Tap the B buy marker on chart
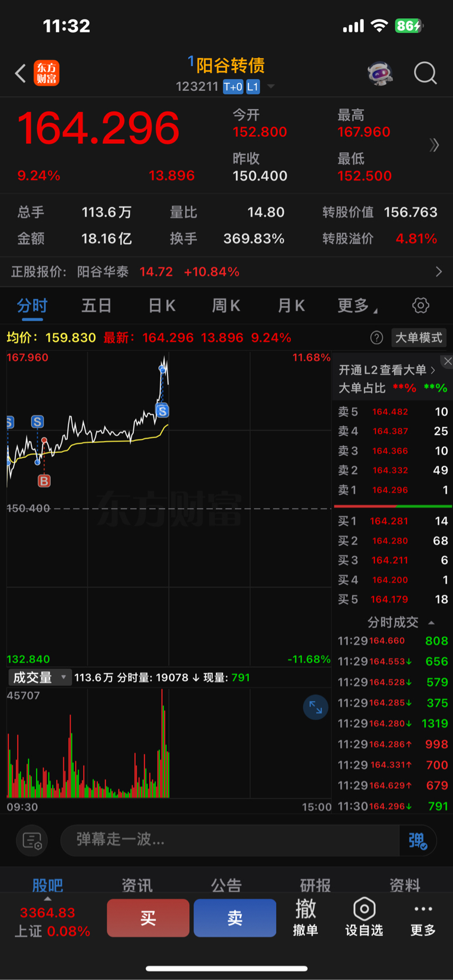 tap(44, 481)
